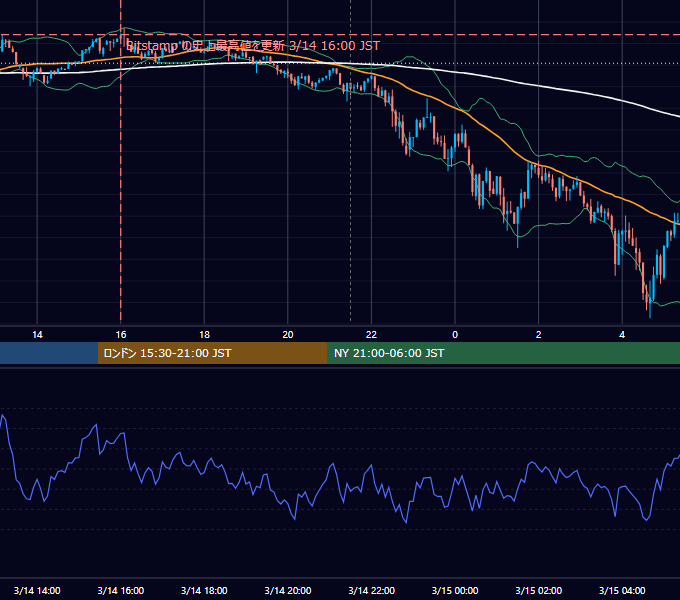Click the NY 21:00-06:00 JST session bar
Viewport: 680px width, 600px height.
point(503,353)
